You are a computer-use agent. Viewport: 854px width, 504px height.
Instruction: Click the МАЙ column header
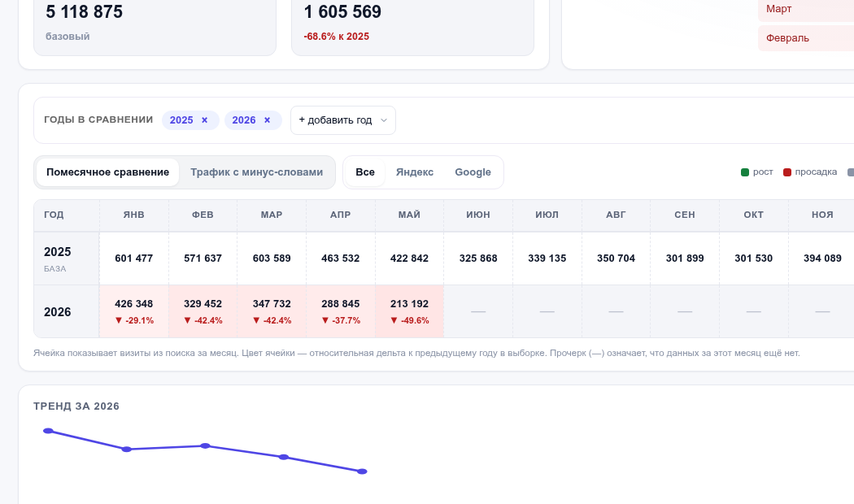coord(410,215)
